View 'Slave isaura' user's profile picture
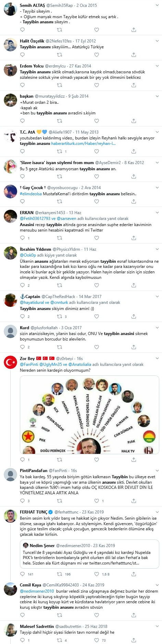This screenshot has width=162, height=644. (10, 166)
